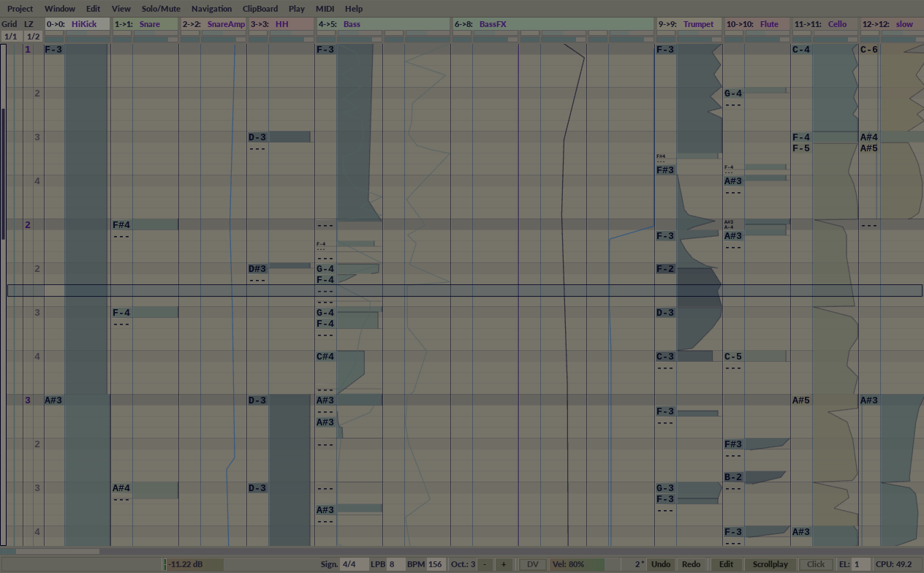Toggle Scrollplay mode

click(770, 564)
